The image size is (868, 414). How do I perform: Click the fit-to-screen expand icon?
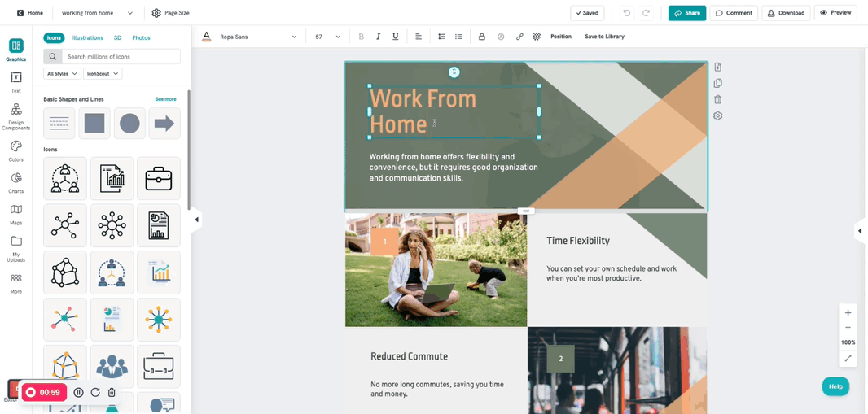[x=848, y=358]
